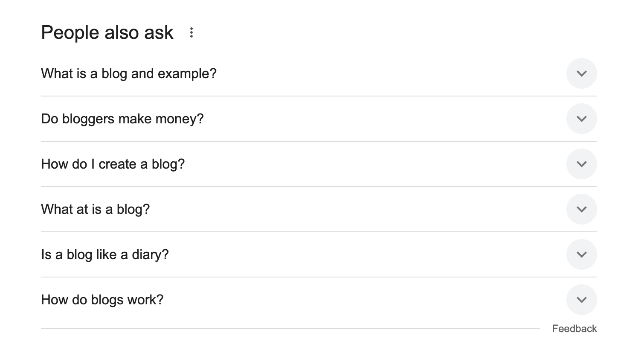The width and height of the screenshot is (644, 356).
Task: Expand the What is a blog and example question
Action: [x=128, y=73]
